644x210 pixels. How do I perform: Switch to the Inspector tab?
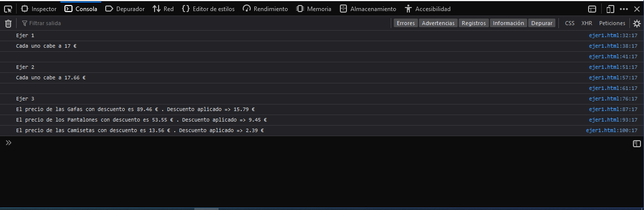tap(39, 9)
